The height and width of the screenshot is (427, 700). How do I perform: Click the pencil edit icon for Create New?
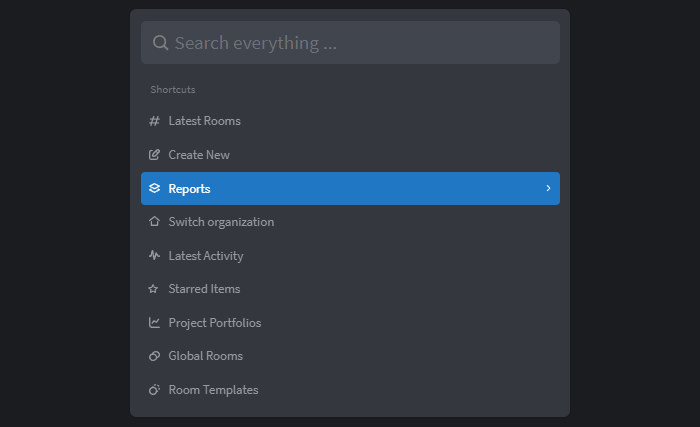[154, 155]
